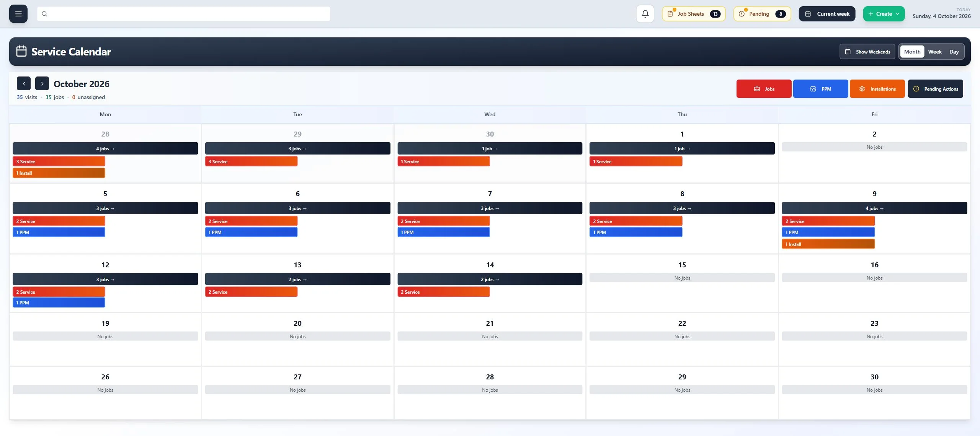
Task: Open 1 job bar on October 1
Action: pos(682,148)
